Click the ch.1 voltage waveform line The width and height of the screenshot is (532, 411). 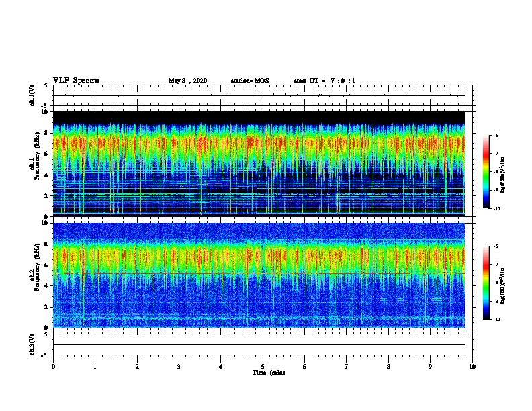pos(259,95)
